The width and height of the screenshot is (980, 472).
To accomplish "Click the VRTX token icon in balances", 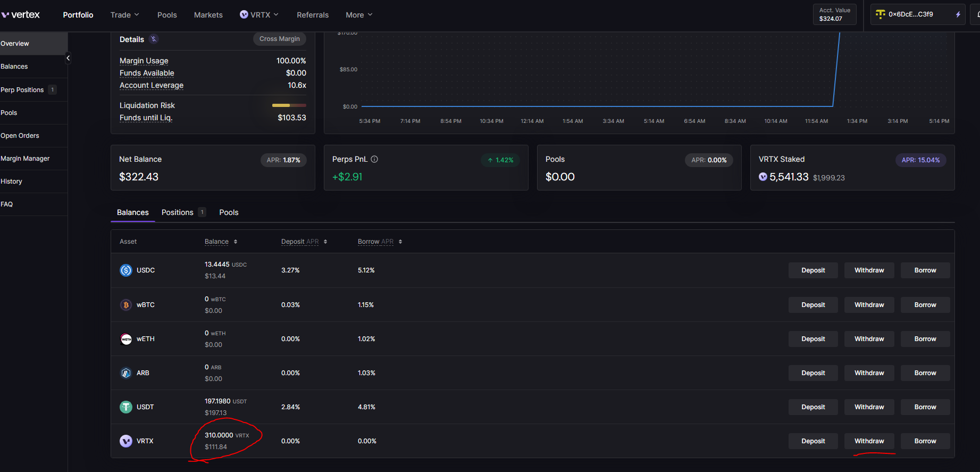I will point(126,441).
